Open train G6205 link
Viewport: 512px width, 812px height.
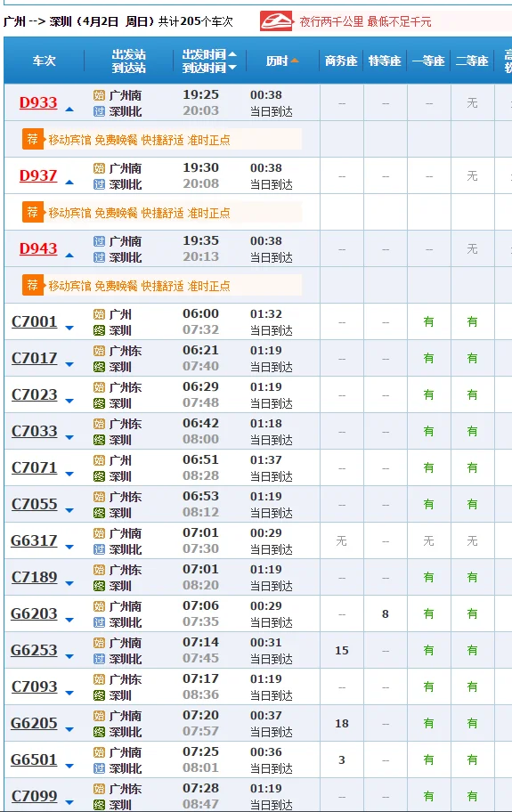[x=34, y=723]
